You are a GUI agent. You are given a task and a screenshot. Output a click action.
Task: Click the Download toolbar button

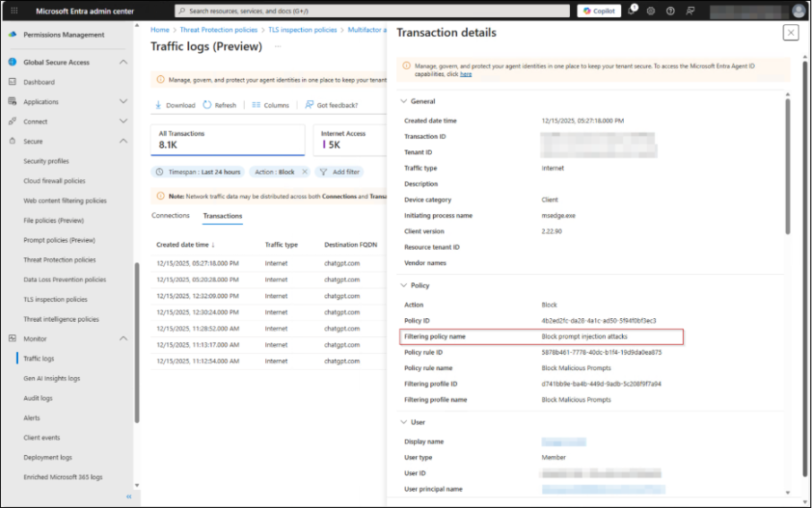pos(175,105)
